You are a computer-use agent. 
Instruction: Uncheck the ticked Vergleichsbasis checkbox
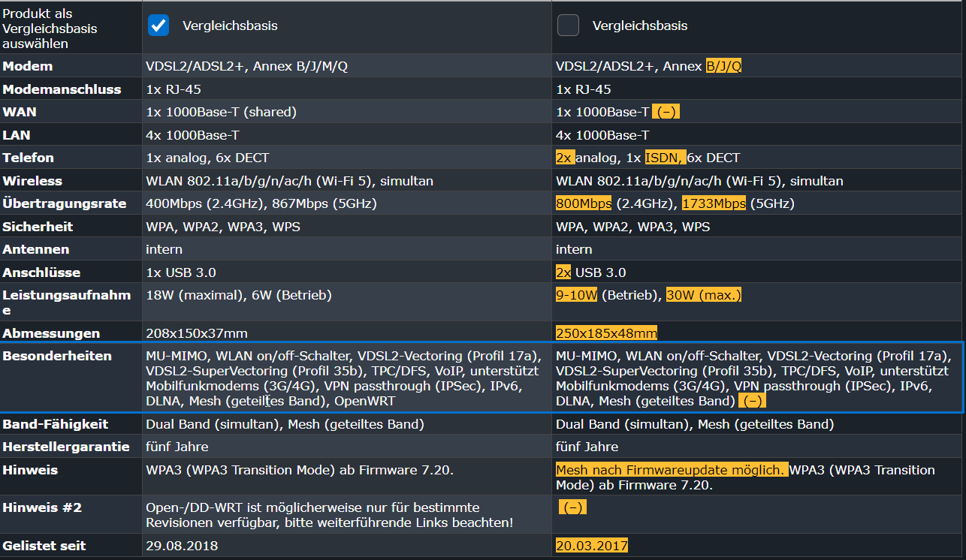(158, 26)
